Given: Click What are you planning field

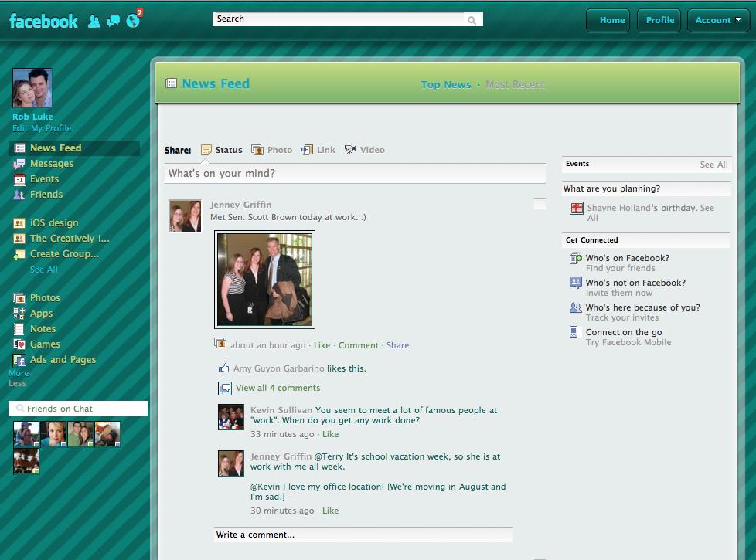Looking at the screenshot, I should click(x=646, y=188).
